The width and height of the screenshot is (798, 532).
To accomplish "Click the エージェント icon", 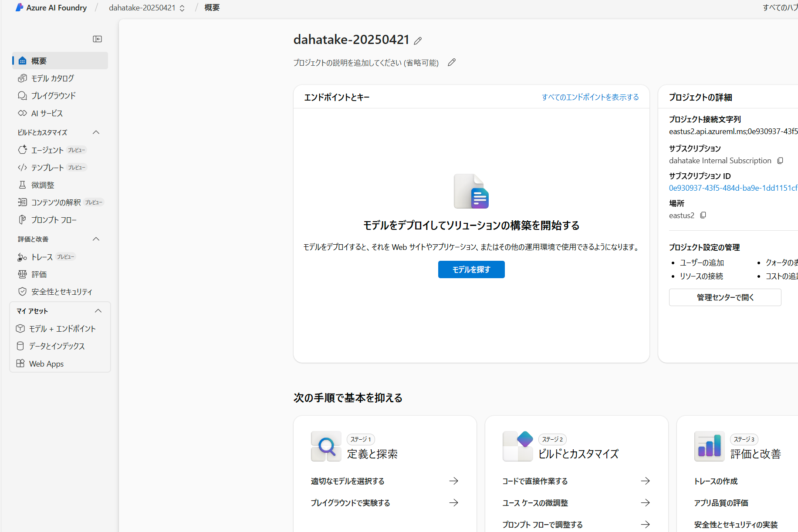I will pos(23,150).
